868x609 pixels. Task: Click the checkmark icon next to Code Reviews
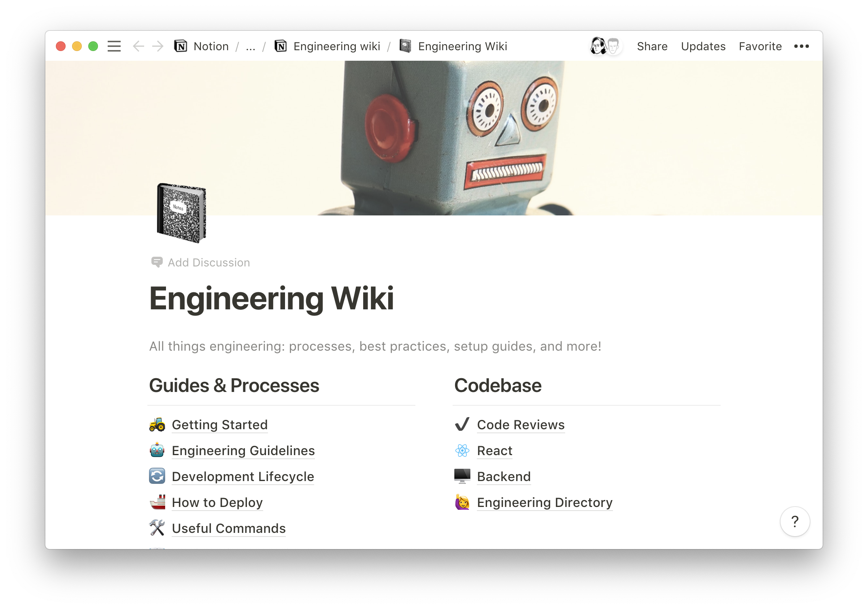[x=462, y=424]
